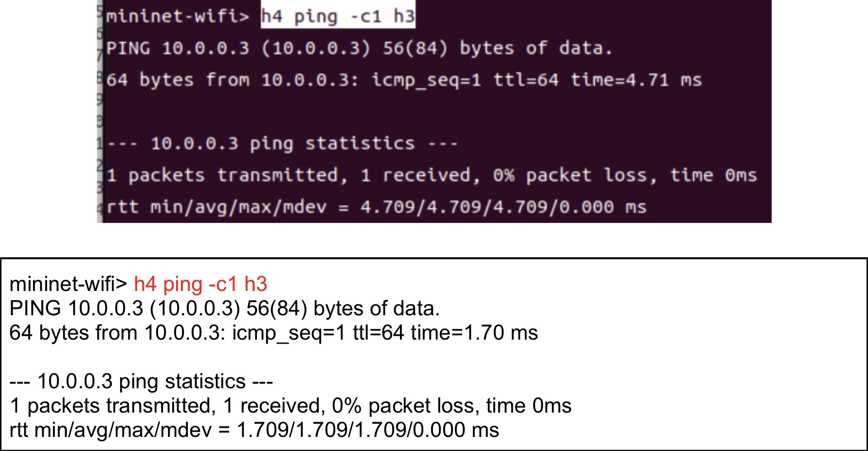This screenshot has width=868, height=451.
Task: Click the PING 10.0.0.3 line in terminal
Action: click(x=359, y=48)
